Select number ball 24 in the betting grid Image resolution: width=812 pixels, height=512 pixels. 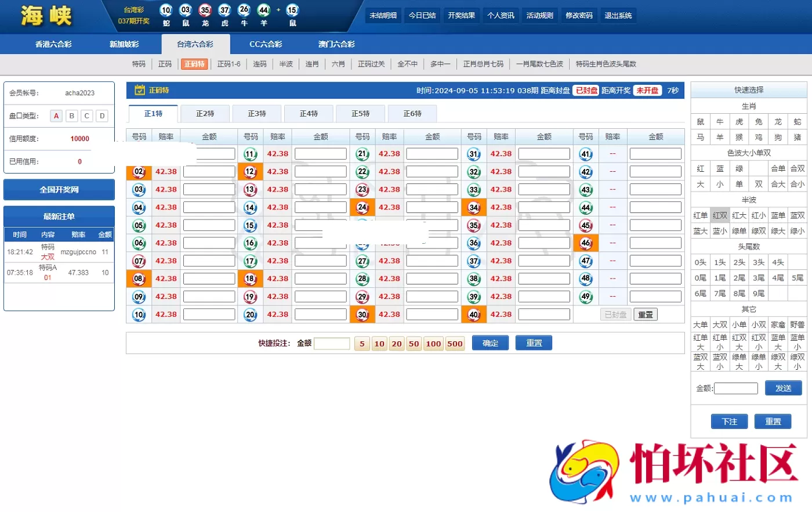[362, 207]
